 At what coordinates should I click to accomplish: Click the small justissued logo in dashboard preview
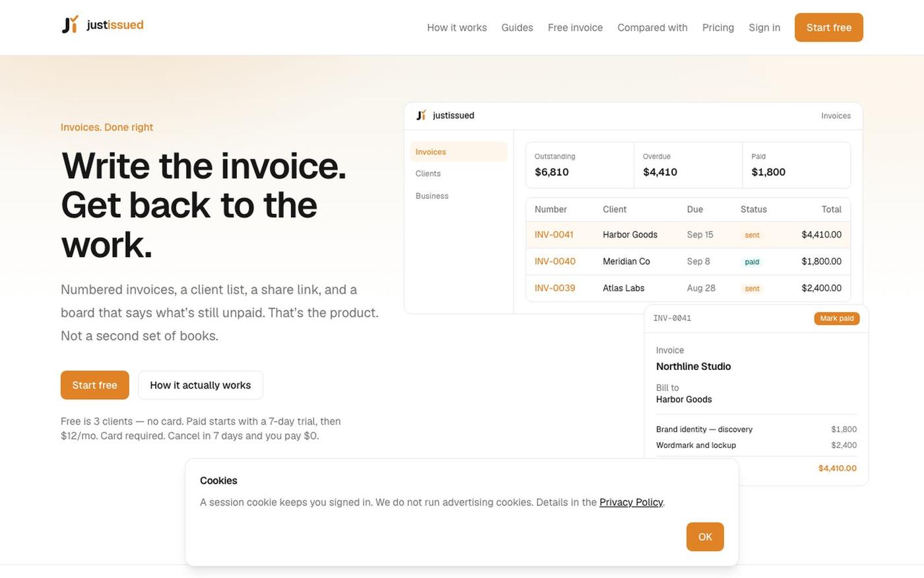[x=421, y=116]
